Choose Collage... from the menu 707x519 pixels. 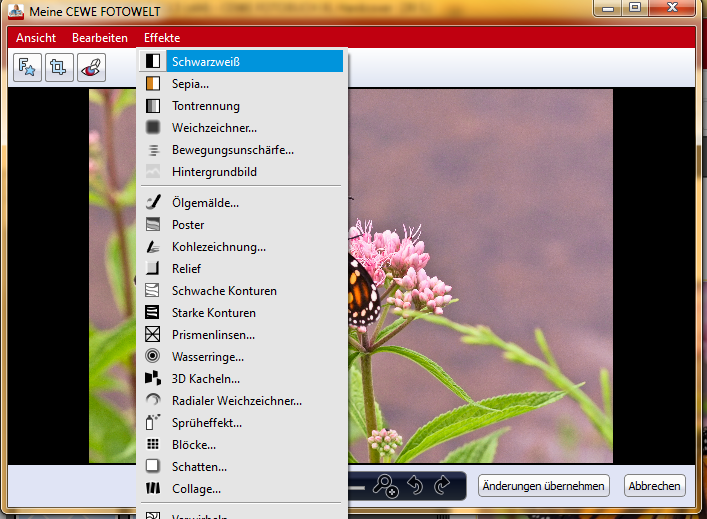(241, 488)
